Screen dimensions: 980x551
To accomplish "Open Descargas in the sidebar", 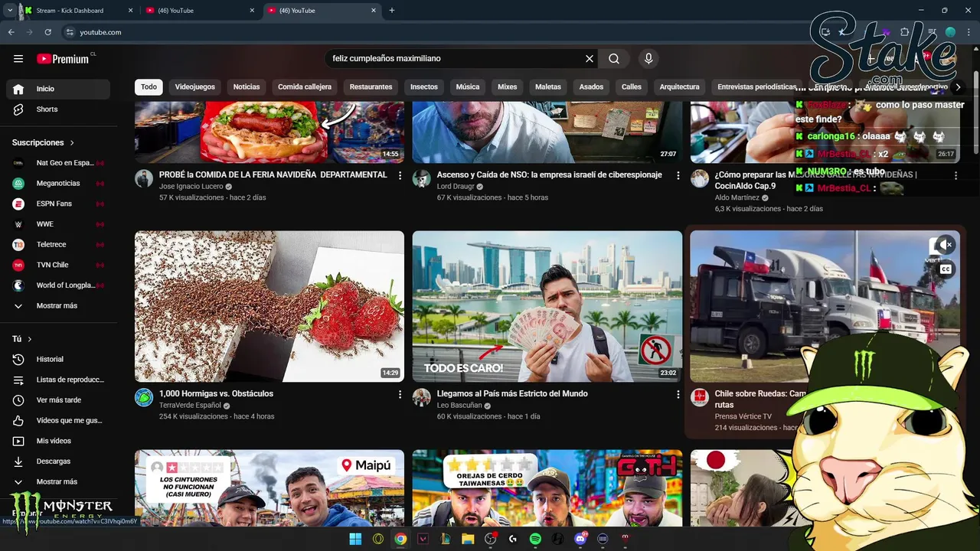I will coord(58,461).
